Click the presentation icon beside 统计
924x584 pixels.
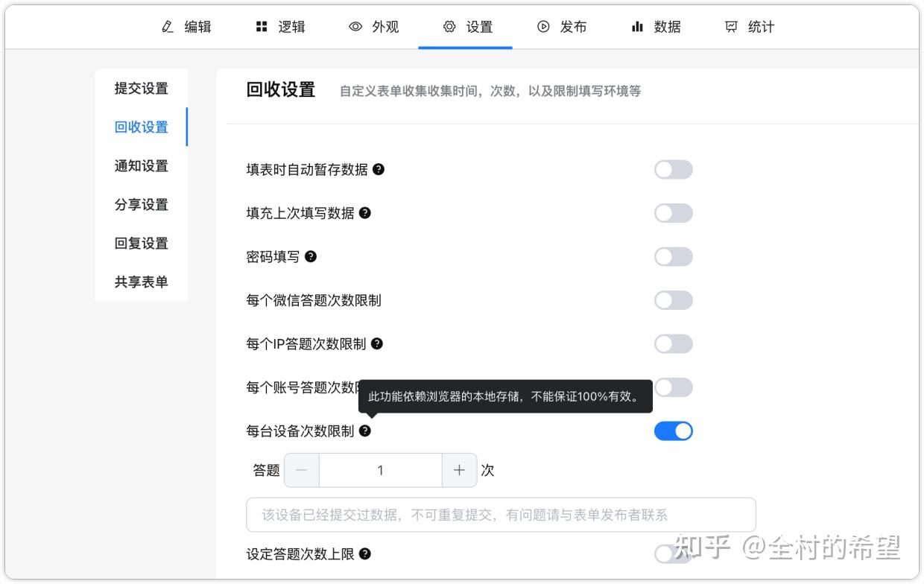pyautogui.click(x=731, y=27)
